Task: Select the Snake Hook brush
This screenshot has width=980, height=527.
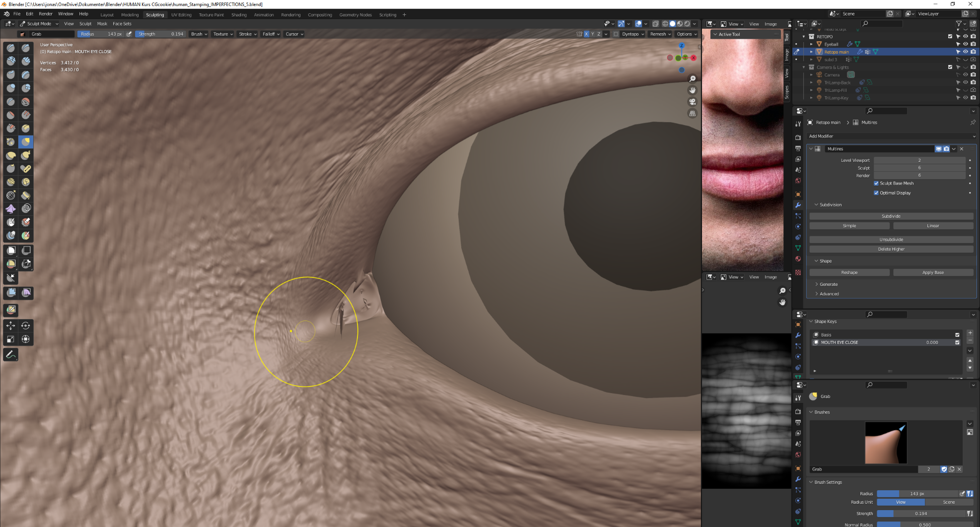Action: (26, 155)
